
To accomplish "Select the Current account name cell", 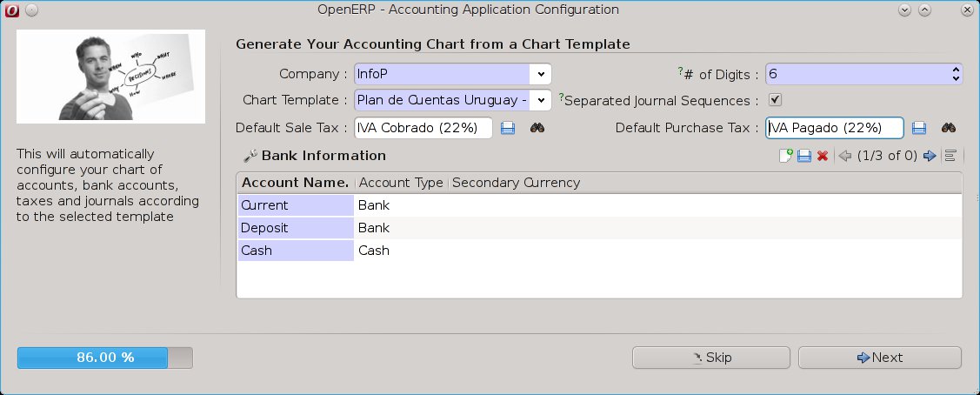I will [296, 205].
